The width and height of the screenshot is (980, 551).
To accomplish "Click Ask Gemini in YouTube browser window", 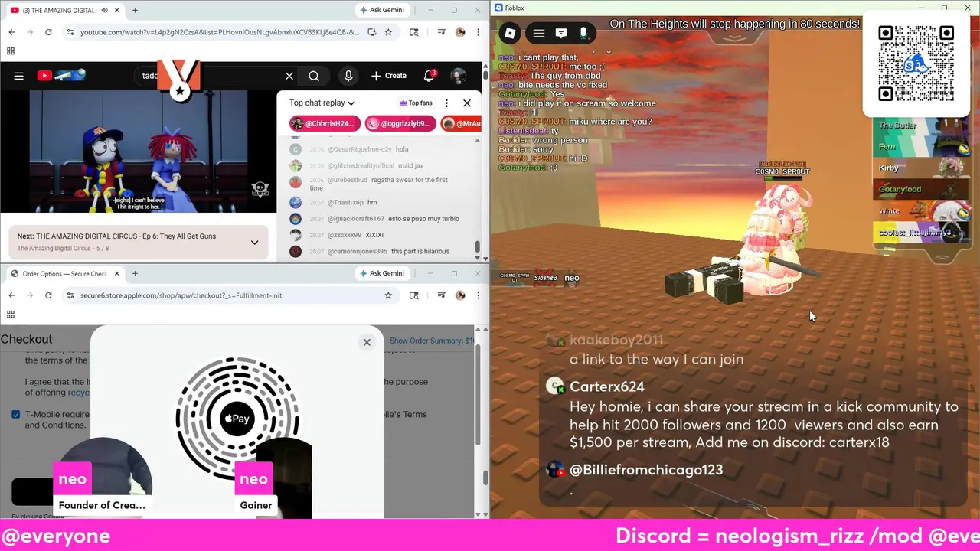I will 381,10.
